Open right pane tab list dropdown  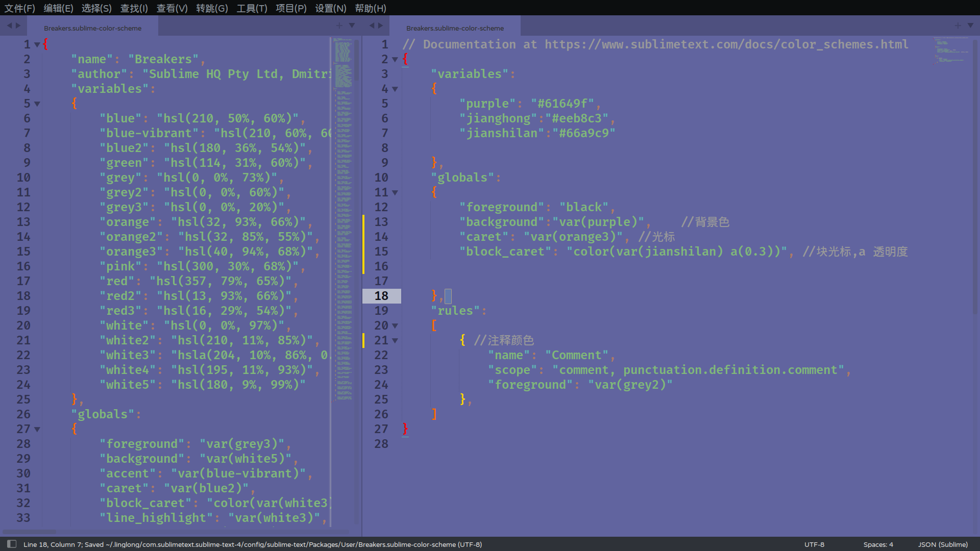click(970, 26)
